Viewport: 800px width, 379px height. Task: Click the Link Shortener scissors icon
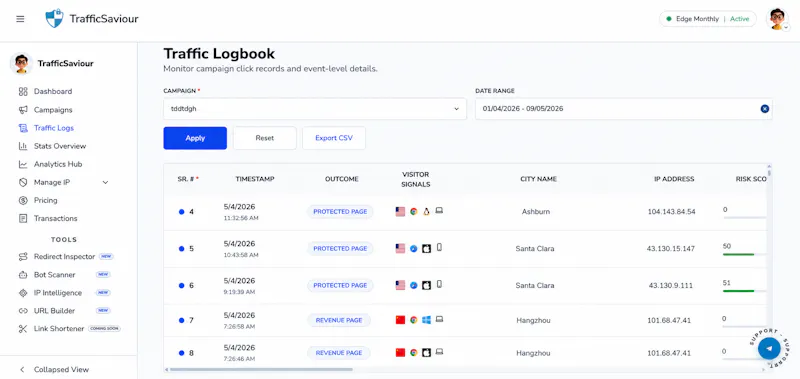[22, 329]
